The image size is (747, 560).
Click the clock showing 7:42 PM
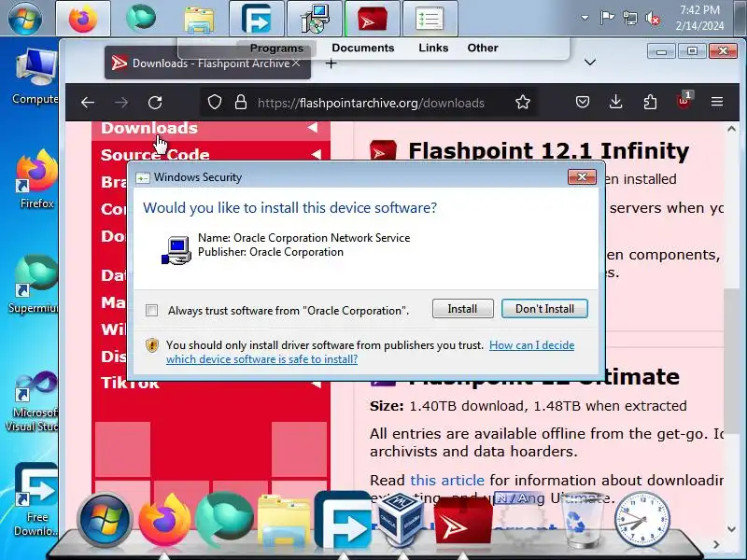click(x=699, y=18)
